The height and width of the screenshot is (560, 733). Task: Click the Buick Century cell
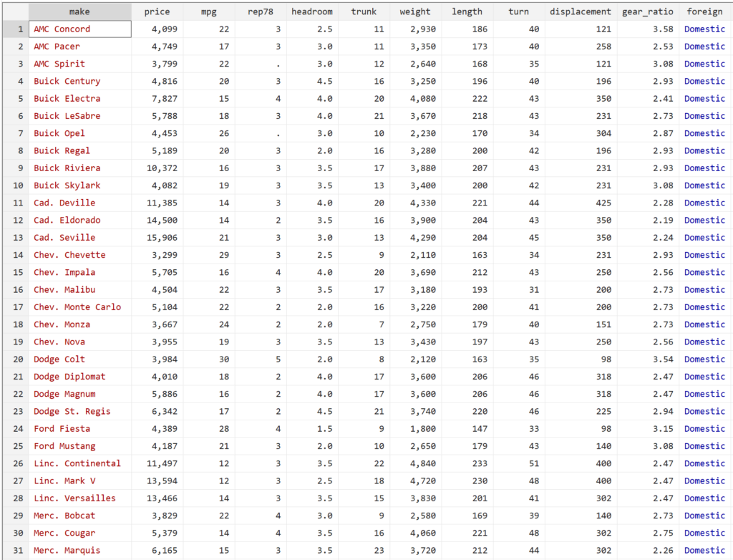(80, 81)
